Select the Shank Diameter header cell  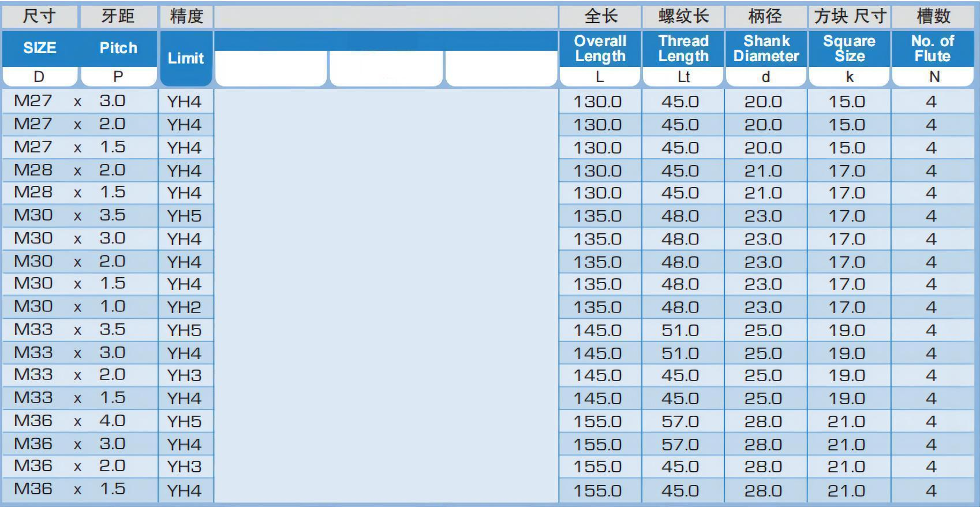[x=766, y=49]
